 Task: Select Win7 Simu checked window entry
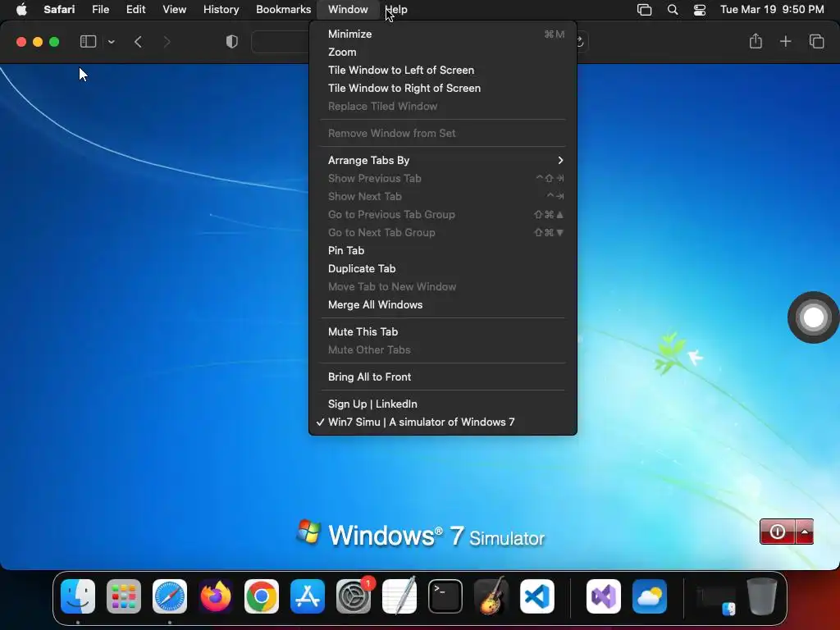click(x=443, y=422)
